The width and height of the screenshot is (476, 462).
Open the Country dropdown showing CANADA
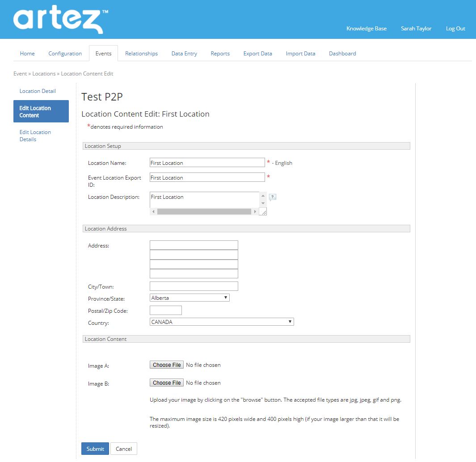222,321
